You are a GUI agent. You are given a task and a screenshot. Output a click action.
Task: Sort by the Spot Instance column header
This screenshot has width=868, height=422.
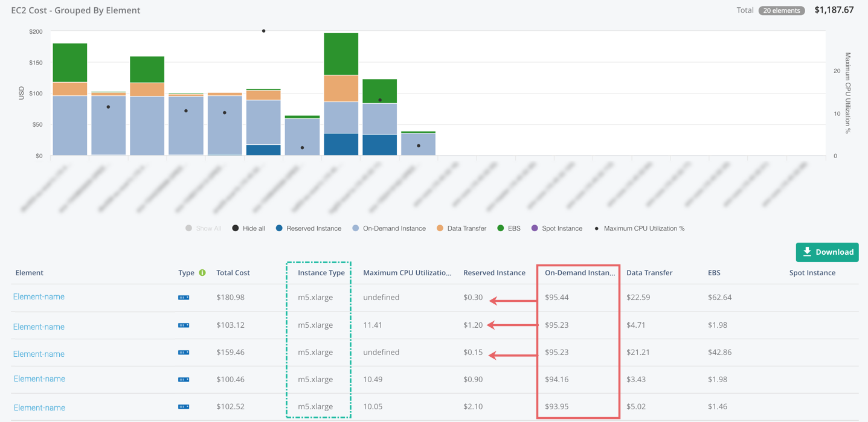point(812,273)
